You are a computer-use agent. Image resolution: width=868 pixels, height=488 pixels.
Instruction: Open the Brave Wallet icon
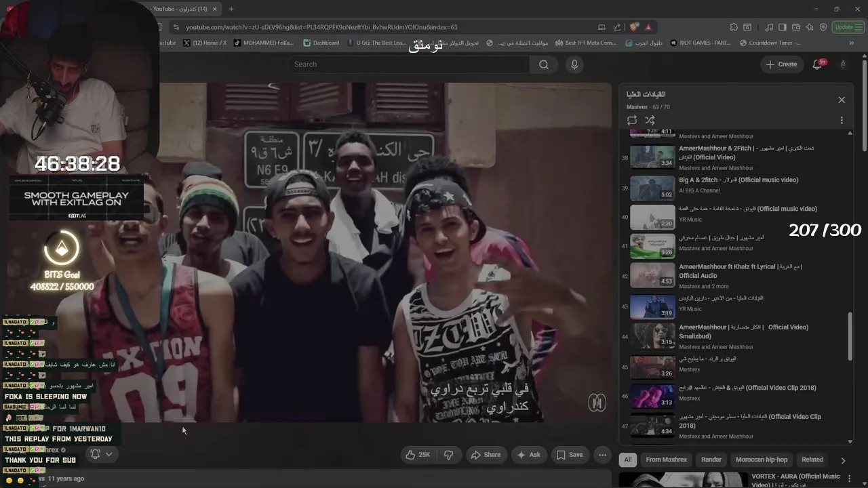click(795, 27)
